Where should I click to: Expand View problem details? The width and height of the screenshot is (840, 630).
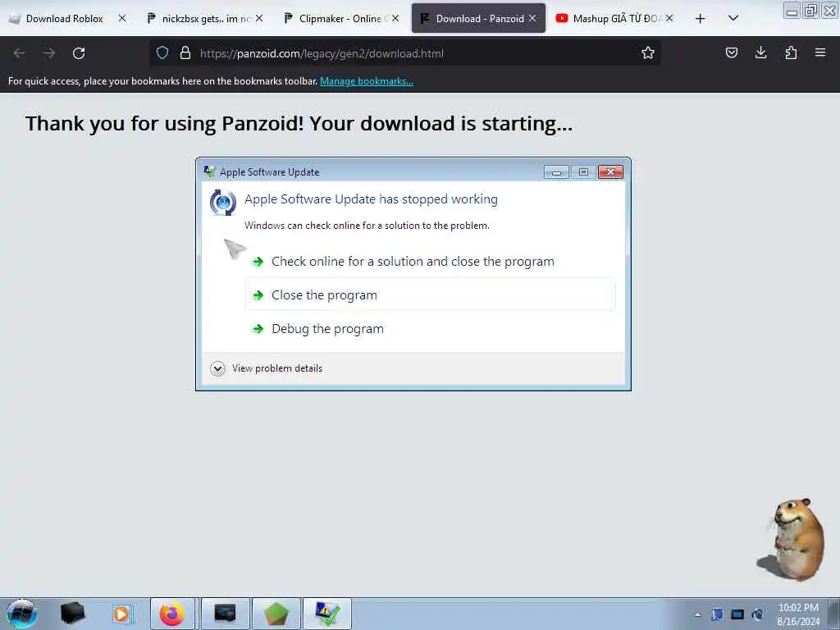[217, 368]
